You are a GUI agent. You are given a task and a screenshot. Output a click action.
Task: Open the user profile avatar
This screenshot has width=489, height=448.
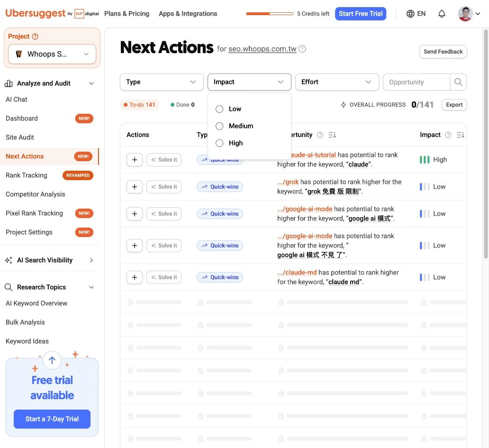pos(465,14)
